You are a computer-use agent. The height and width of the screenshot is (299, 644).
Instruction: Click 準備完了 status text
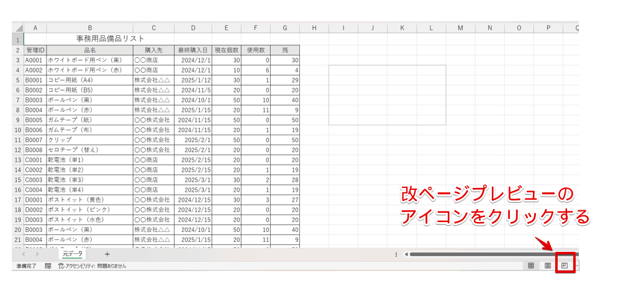(x=26, y=266)
